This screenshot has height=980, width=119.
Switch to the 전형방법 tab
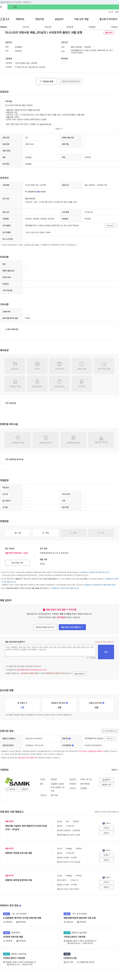point(92,27)
